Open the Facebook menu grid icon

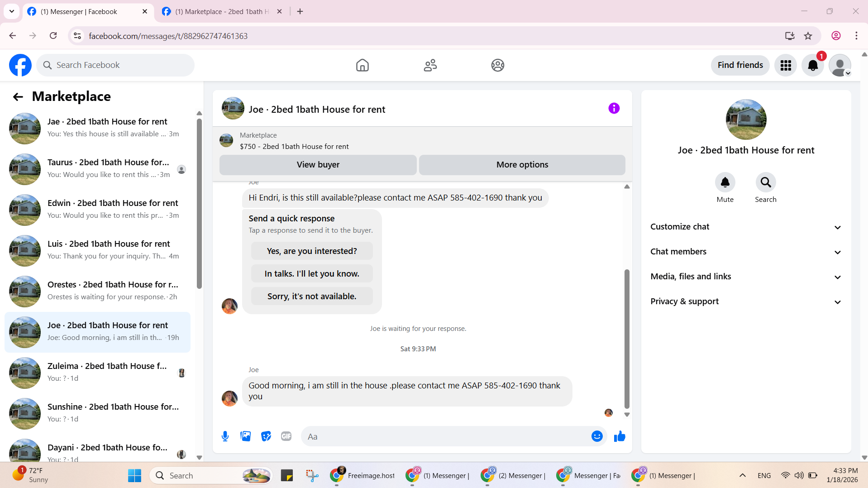[x=786, y=65]
